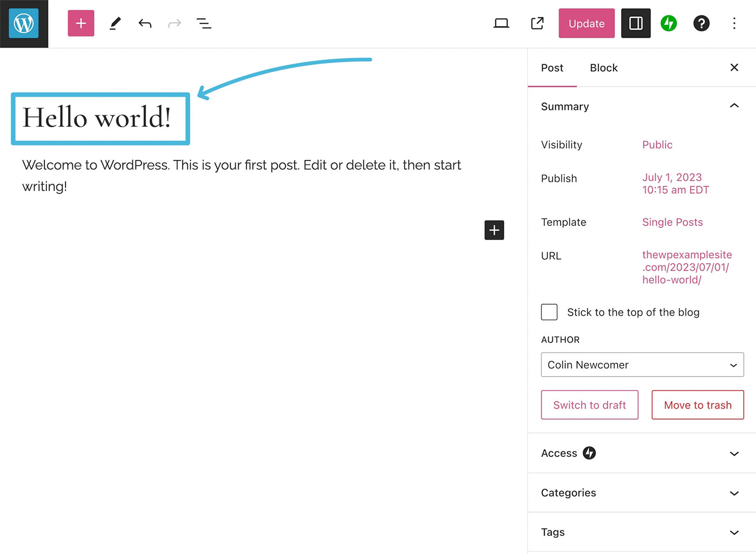Image resolution: width=756 pixels, height=554 pixels.
Task: Click the Jetpack bolt next to Access
Action: (x=589, y=453)
